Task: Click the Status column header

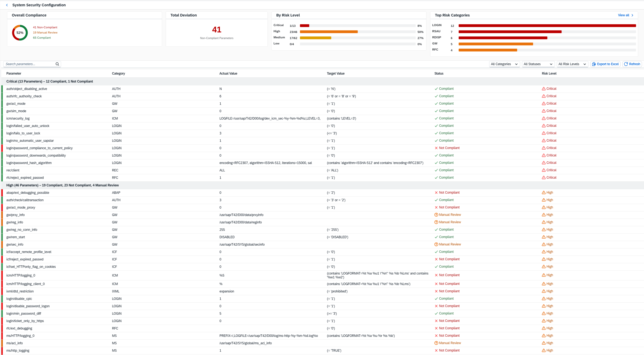Action: click(x=439, y=73)
